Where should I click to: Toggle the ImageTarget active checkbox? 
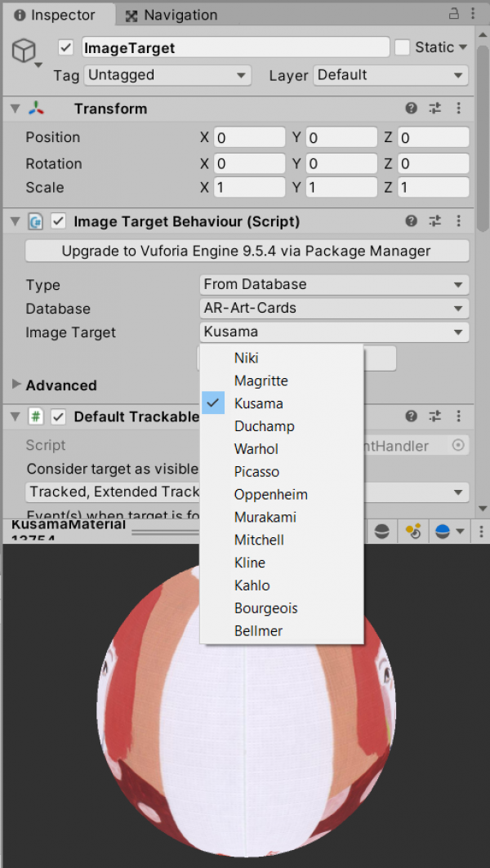pyautogui.click(x=66, y=47)
